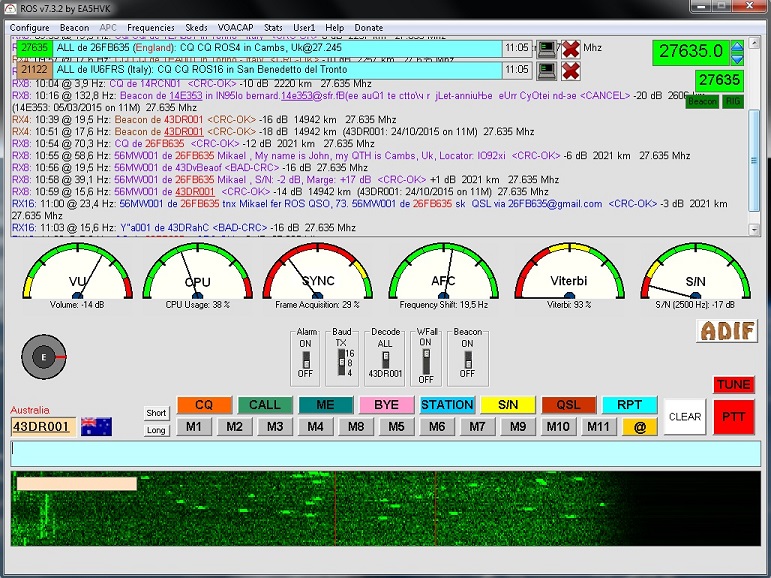The width and height of the screenshot is (771, 578).
Task: Select the Short message length option
Action: [x=156, y=413]
